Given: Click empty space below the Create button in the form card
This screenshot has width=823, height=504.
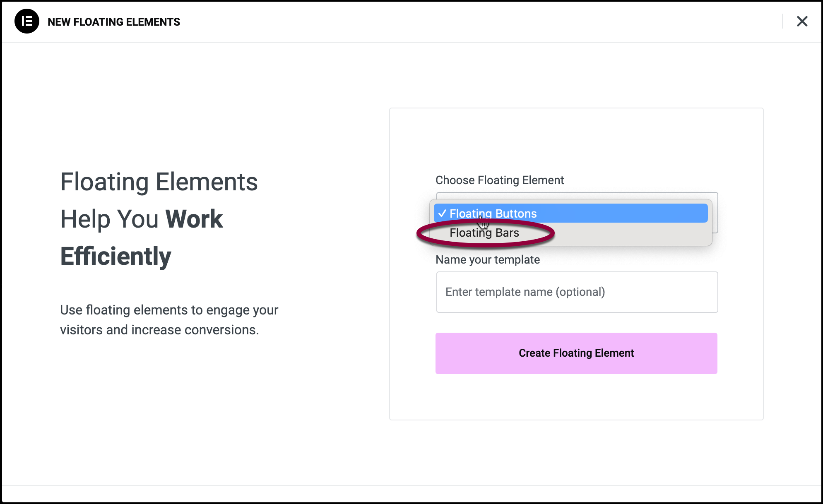Looking at the screenshot, I should 576,397.
